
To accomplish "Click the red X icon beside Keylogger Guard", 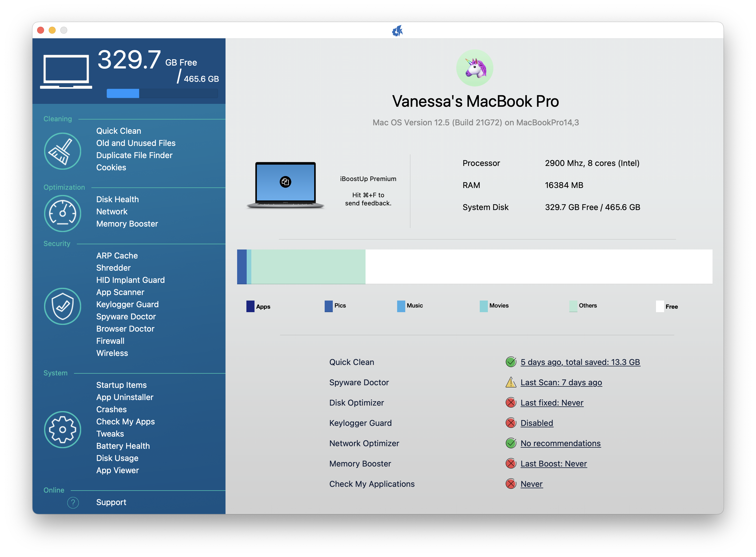I will tap(511, 423).
